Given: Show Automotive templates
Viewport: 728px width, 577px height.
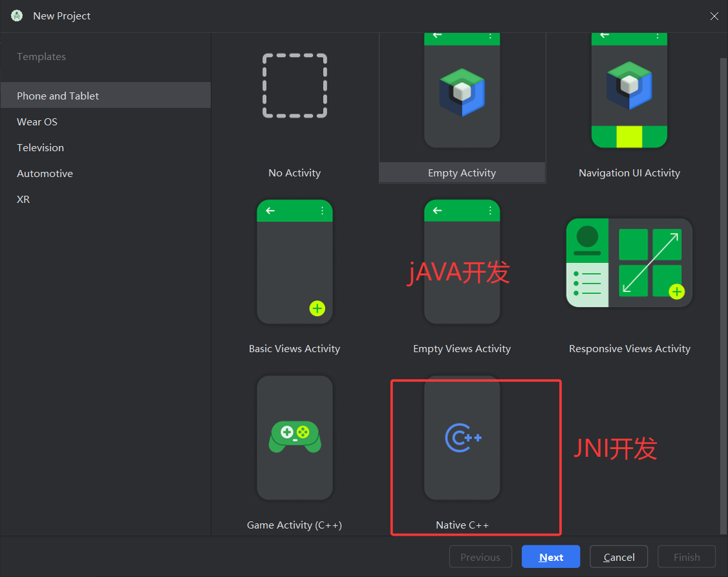Looking at the screenshot, I should (x=45, y=173).
